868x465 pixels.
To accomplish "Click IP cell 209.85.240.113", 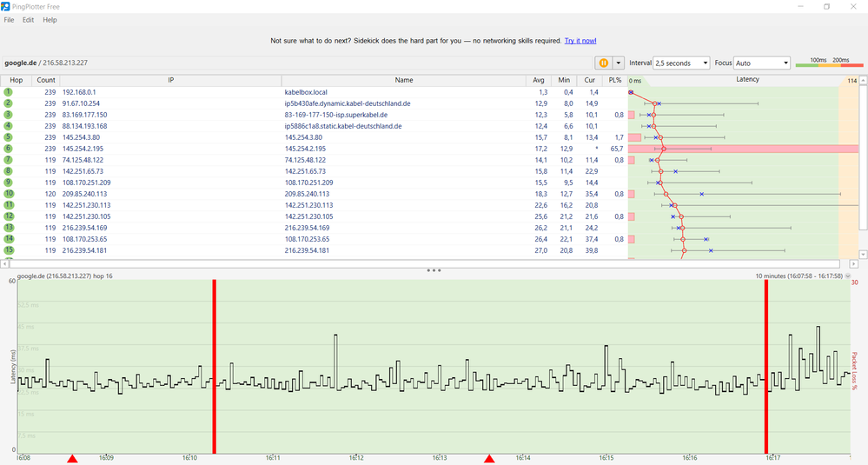I will 84,194.
